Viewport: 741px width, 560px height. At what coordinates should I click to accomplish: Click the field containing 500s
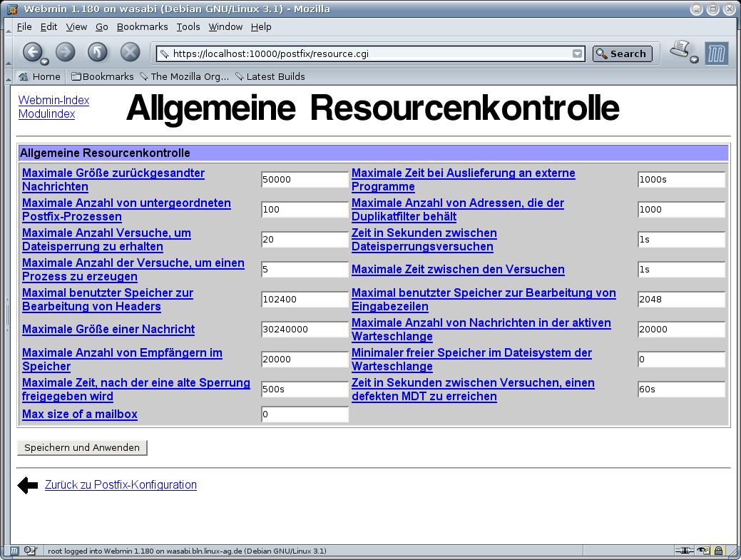point(305,390)
